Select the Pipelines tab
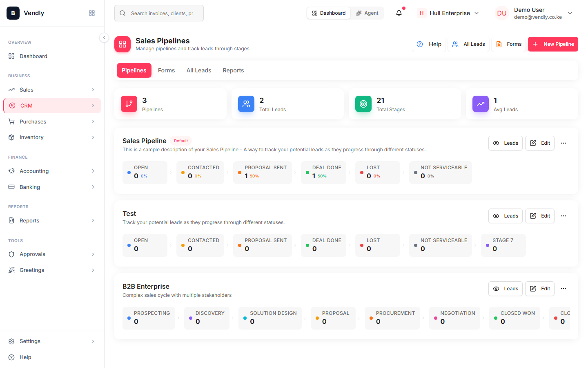Image resolution: width=588 pixels, height=368 pixels. [134, 70]
